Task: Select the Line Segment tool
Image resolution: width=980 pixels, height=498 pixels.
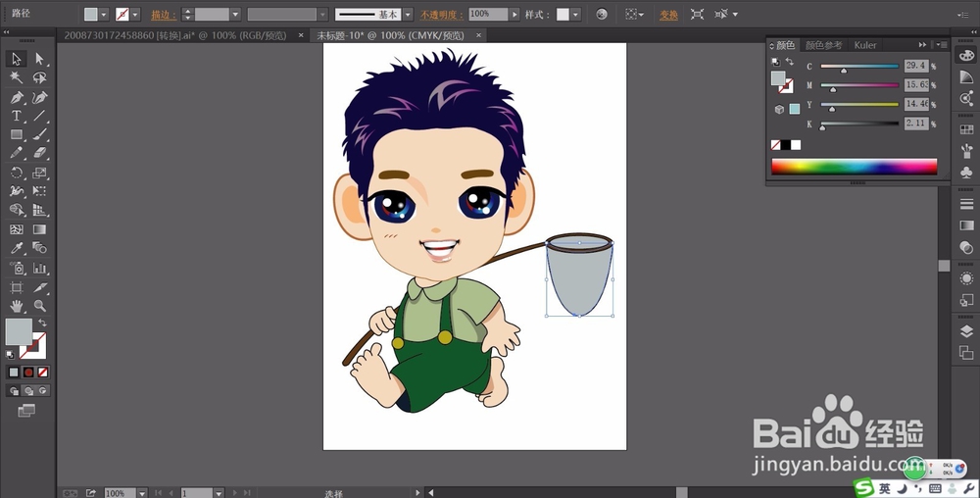Action: 39,116
